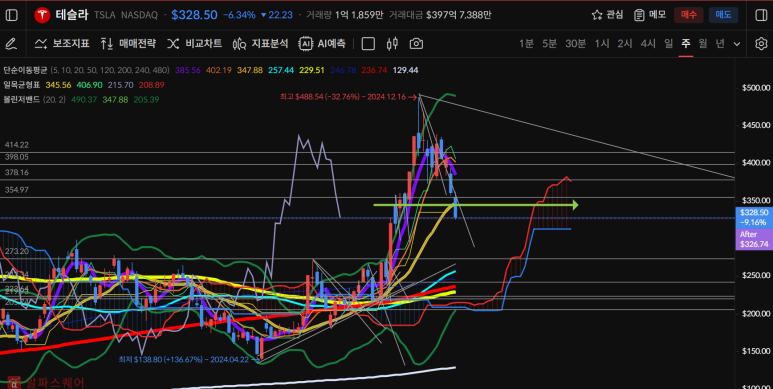Click Bollinger upper value 490.37

click(84, 100)
